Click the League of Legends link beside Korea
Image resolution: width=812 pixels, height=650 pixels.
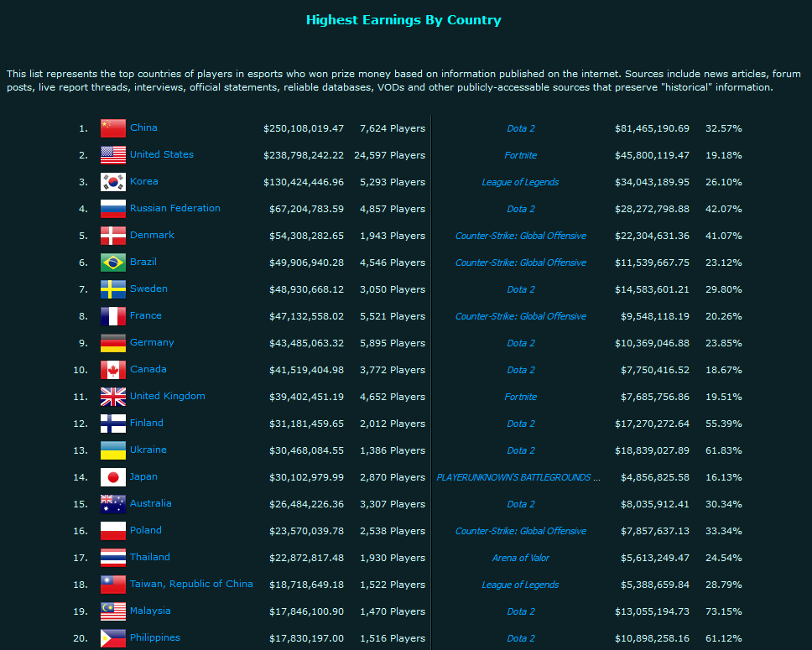pyautogui.click(x=520, y=181)
